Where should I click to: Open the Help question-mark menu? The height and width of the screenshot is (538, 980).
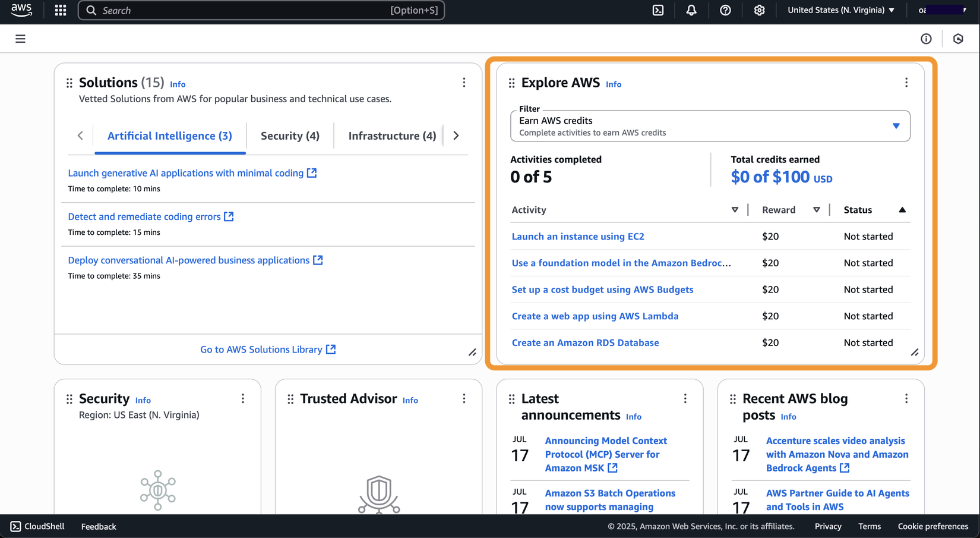(725, 10)
